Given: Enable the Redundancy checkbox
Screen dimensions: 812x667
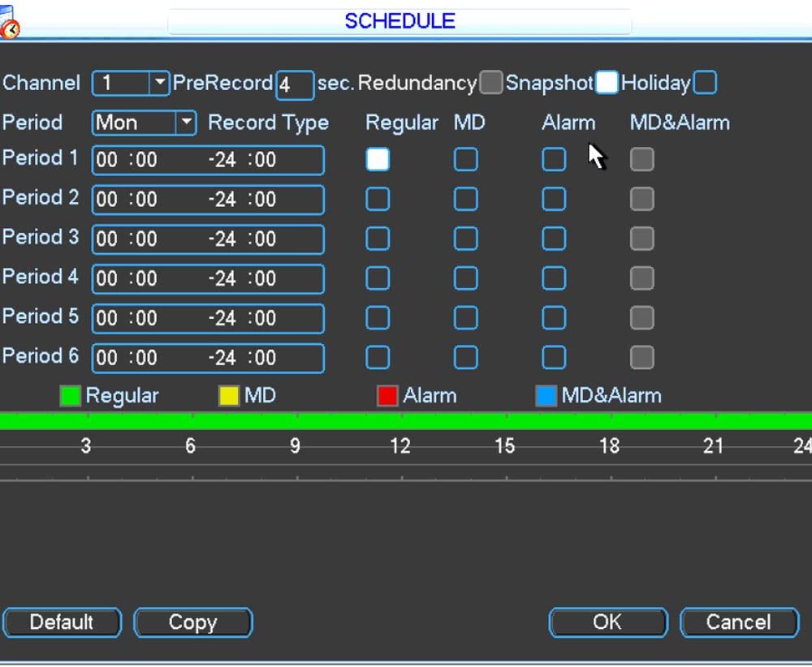Looking at the screenshot, I should tap(490, 82).
